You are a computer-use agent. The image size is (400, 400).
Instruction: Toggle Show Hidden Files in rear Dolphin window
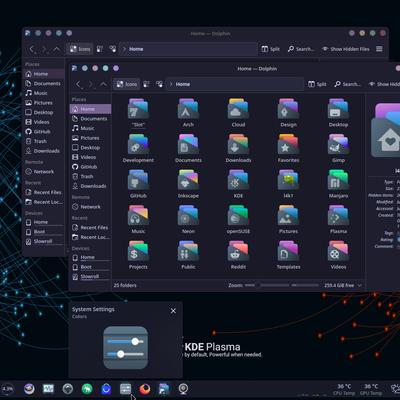click(x=346, y=49)
